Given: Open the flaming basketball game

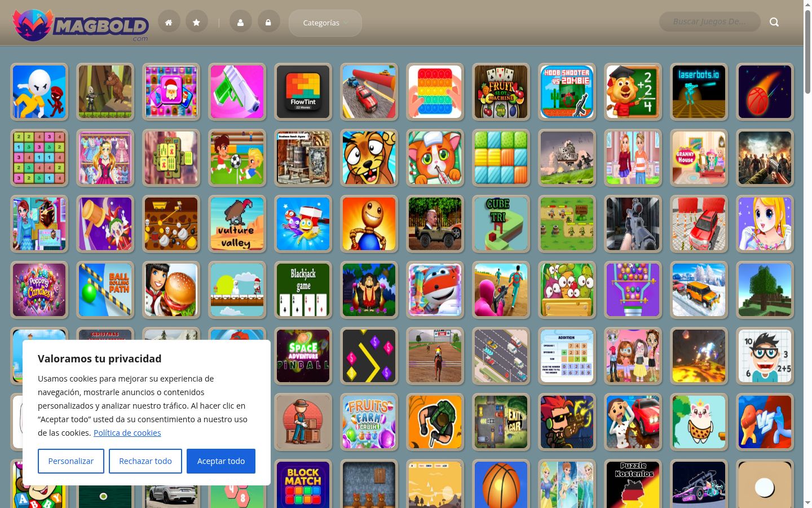Looking at the screenshot, I should tap(765, 91).
